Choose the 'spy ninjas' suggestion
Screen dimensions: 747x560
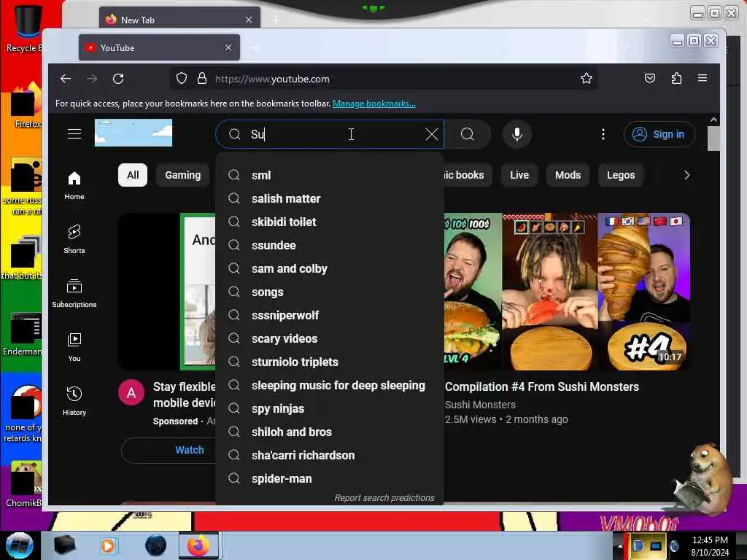[330, 408]
